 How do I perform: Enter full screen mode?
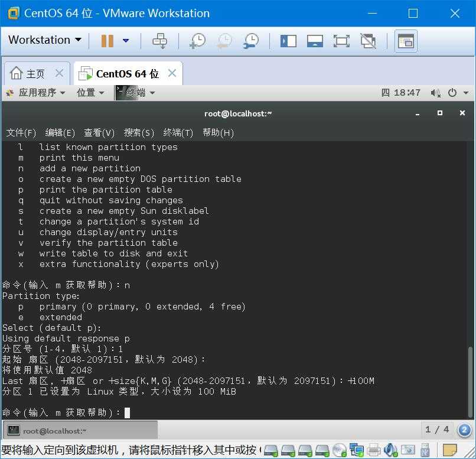[341, 41]
